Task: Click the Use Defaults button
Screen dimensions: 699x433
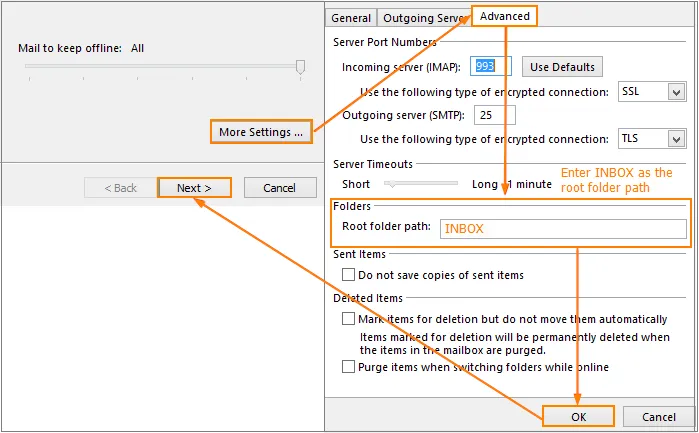Action: click(562, 67)
